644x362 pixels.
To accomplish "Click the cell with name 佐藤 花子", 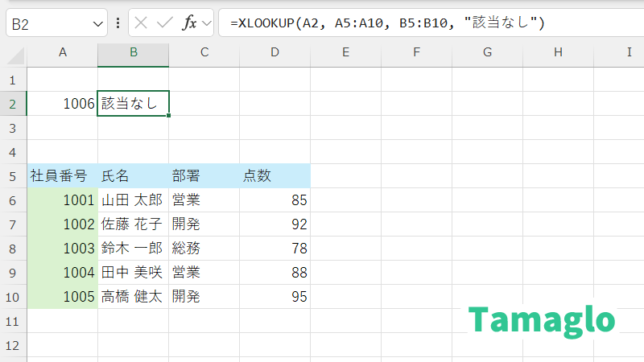I will click(x=133, y=224).
